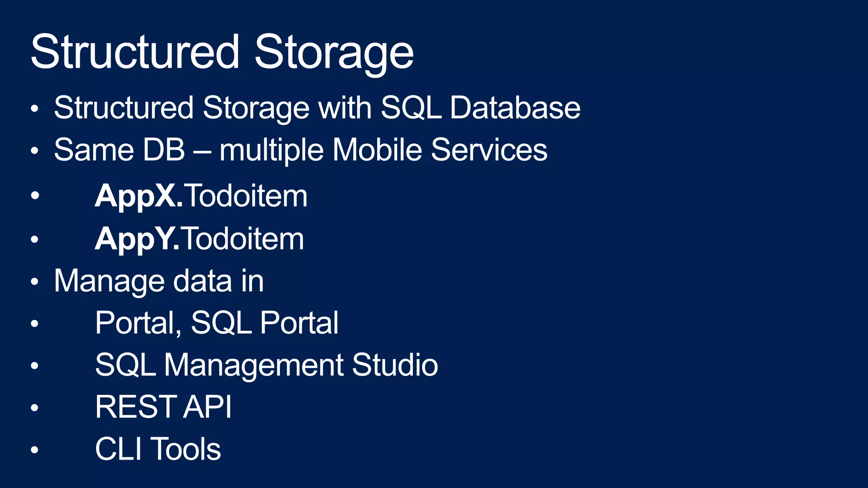Click the bullet before 'Manage data in'
The width and height of the screenshot is (868, 488).
(x=35, y=283)
